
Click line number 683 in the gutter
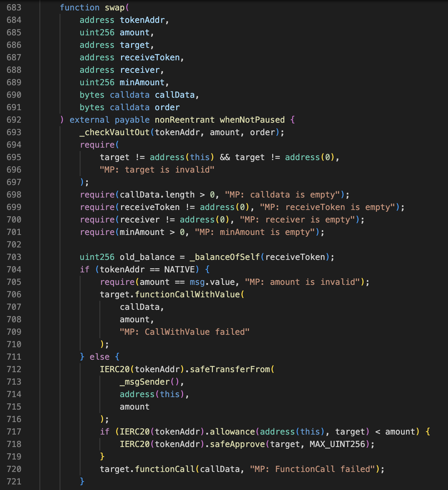pos(14,8)
